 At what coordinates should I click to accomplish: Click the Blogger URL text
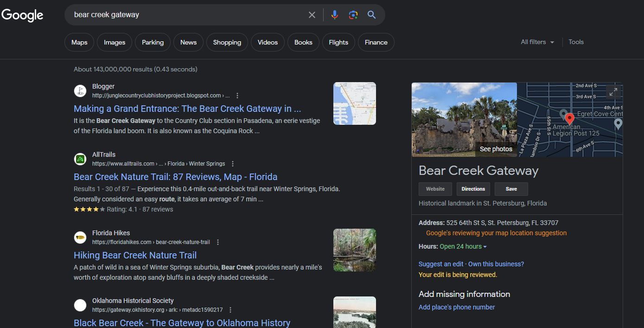(x=160, y=96)
